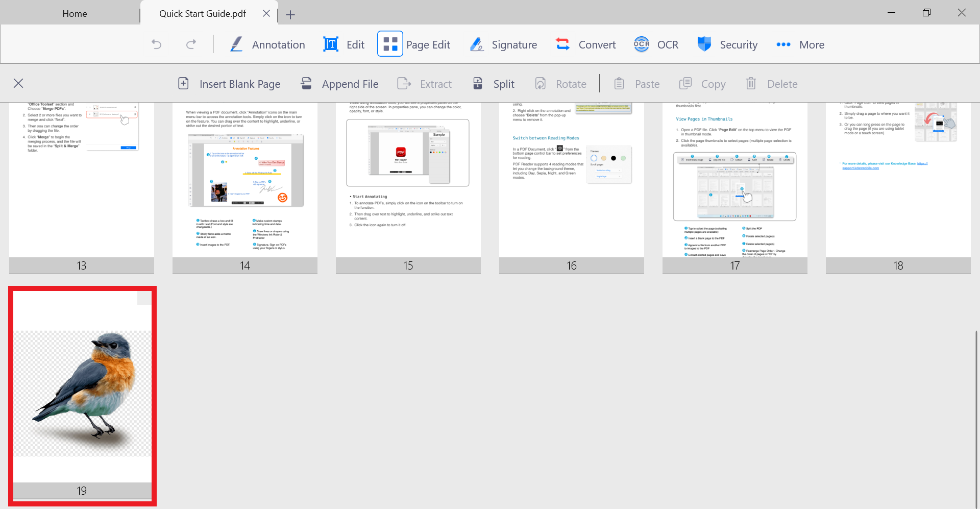Click the Annotation label
The width and height of the screenshot is (980, 509).
[279, 45]
